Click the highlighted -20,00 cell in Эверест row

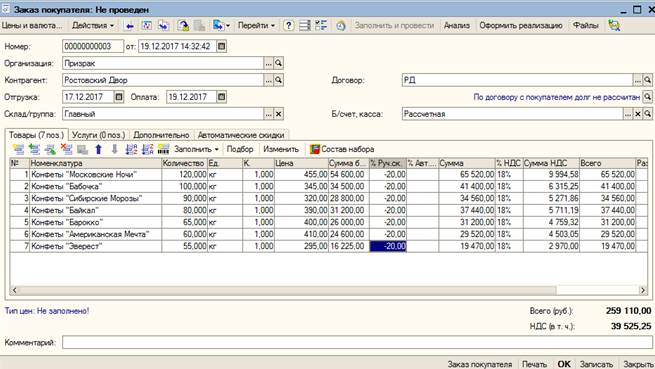click(388, 246)
